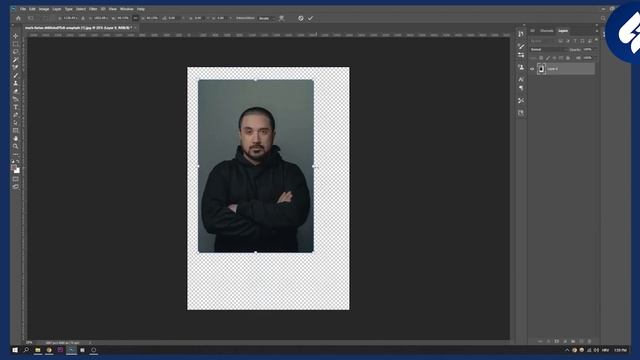The image size is (640, 360).
Task: Toggle lock image pixels
Action: (548, 58)
